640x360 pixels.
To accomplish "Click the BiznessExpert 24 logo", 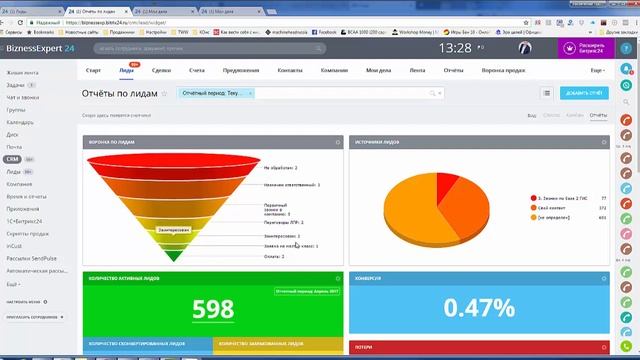I will coord(40,49).
